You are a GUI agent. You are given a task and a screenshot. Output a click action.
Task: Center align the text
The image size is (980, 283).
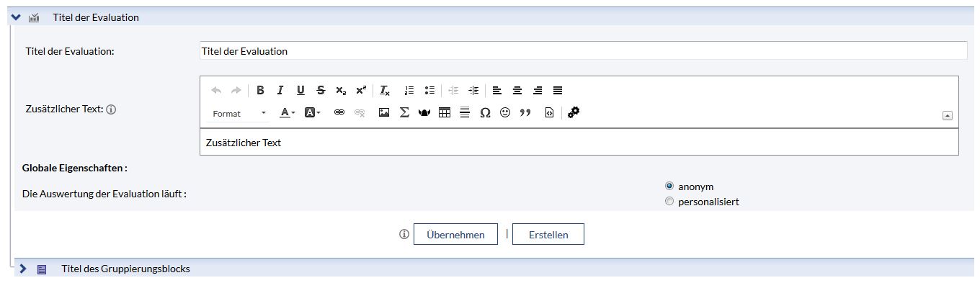(517, 91)
